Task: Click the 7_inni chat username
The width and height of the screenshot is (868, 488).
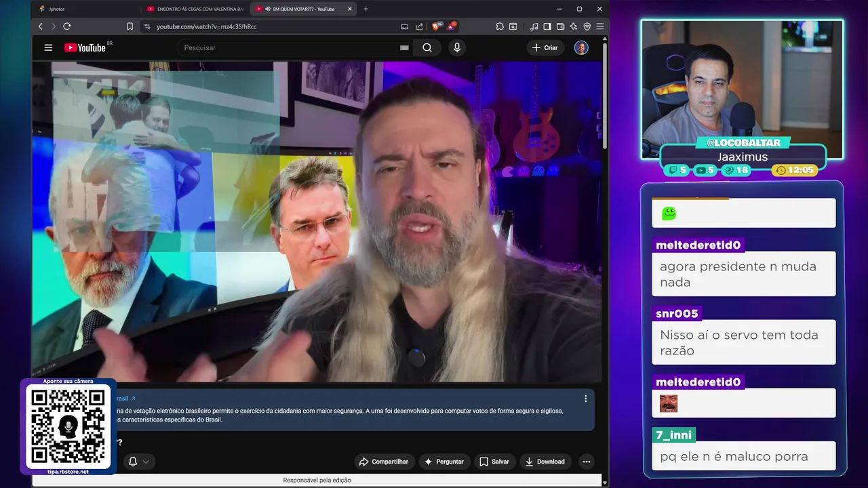Action: 674,435
